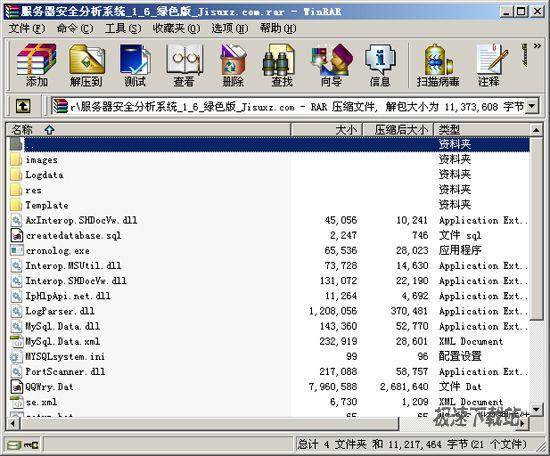This screenshot has height=456, width=550.
Task: Open the 向导 (Wizard) toolbar icon
Action: click(331, 65)
